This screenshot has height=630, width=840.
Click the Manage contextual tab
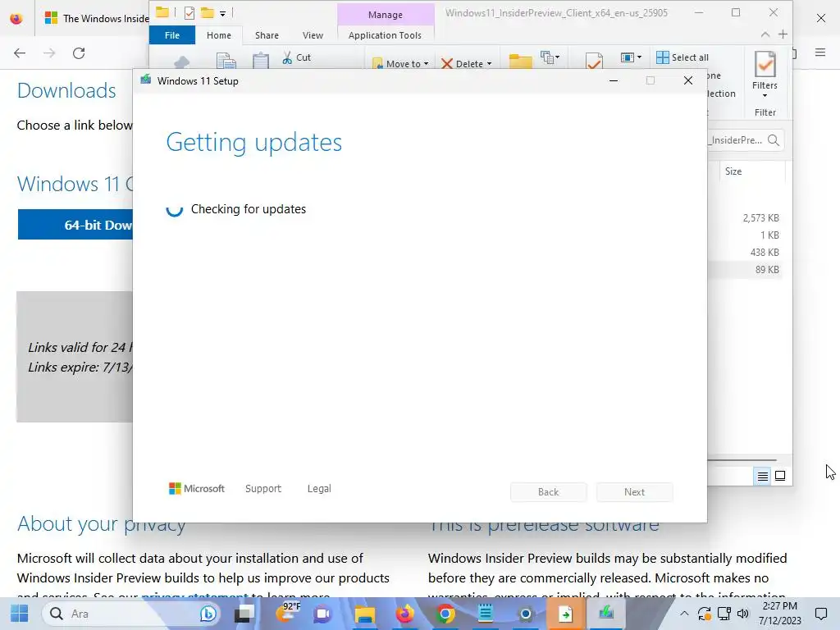click(x=386, y=15)
